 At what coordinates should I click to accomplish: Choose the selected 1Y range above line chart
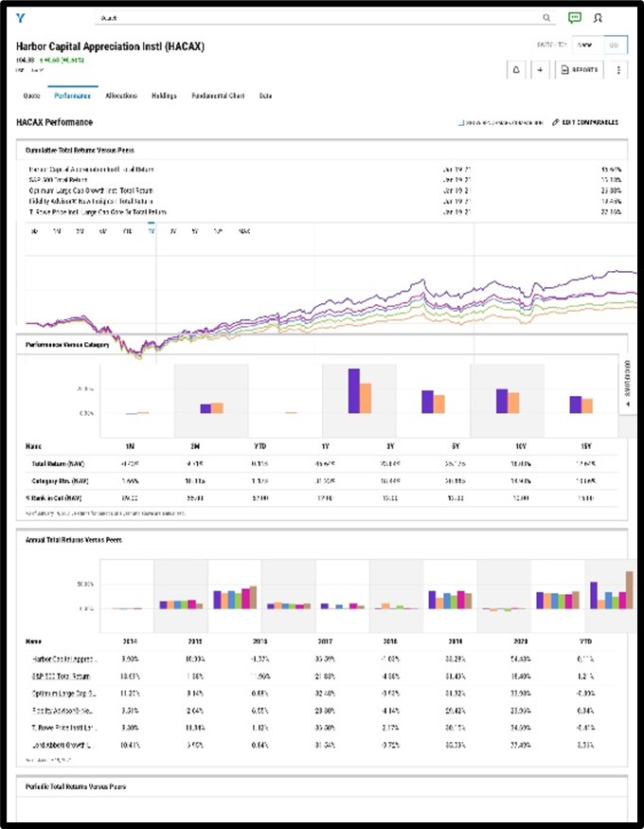coord(152,231)
